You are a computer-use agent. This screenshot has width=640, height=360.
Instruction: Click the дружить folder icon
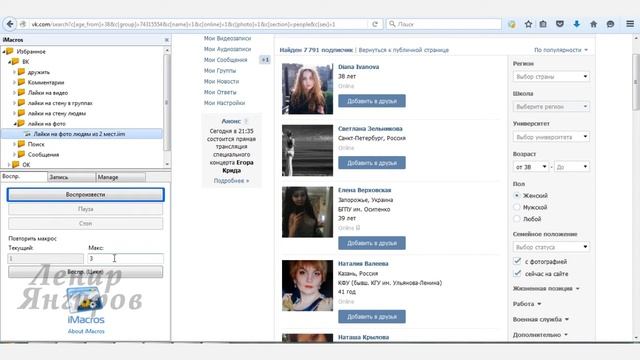[x=21, y=72]
